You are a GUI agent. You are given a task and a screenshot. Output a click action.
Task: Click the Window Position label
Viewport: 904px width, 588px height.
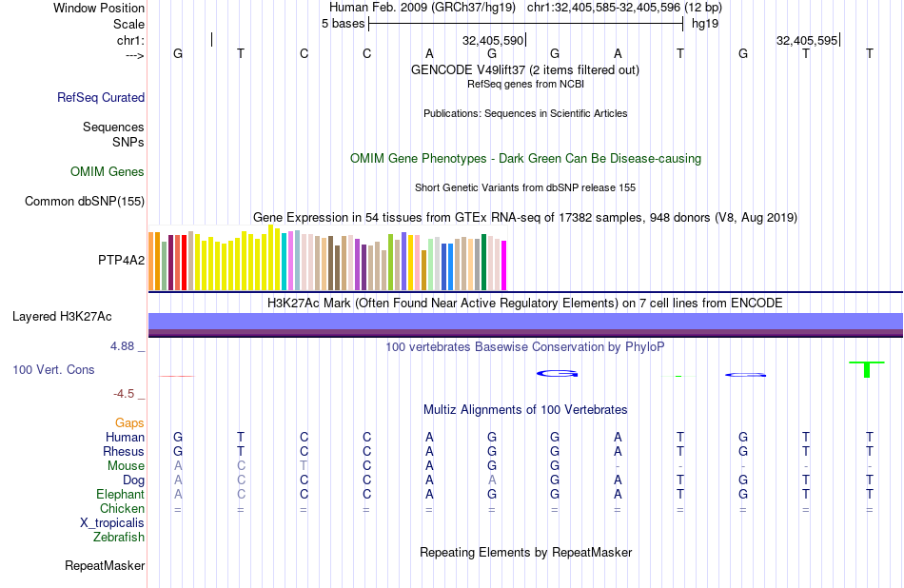coord(99,8)
